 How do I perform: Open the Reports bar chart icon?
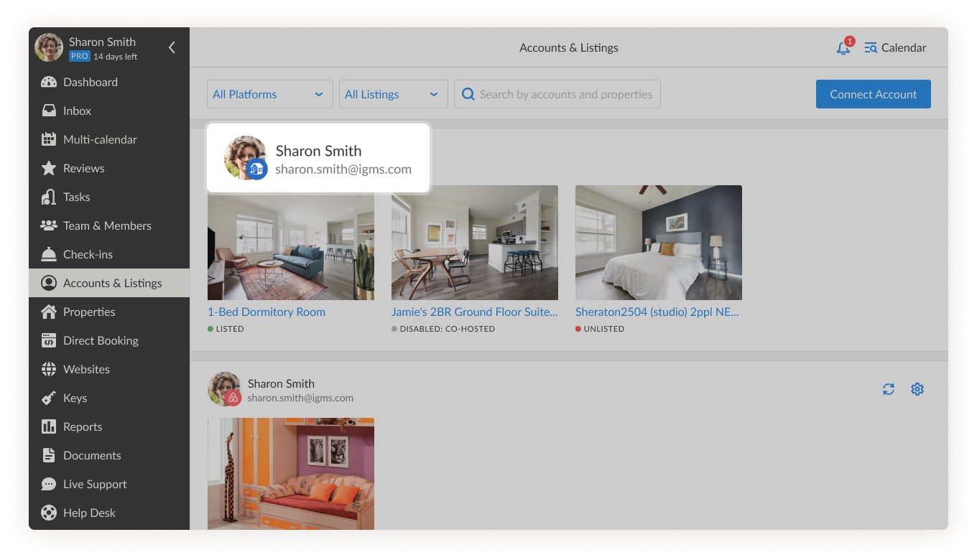click(x=49, y=426)
